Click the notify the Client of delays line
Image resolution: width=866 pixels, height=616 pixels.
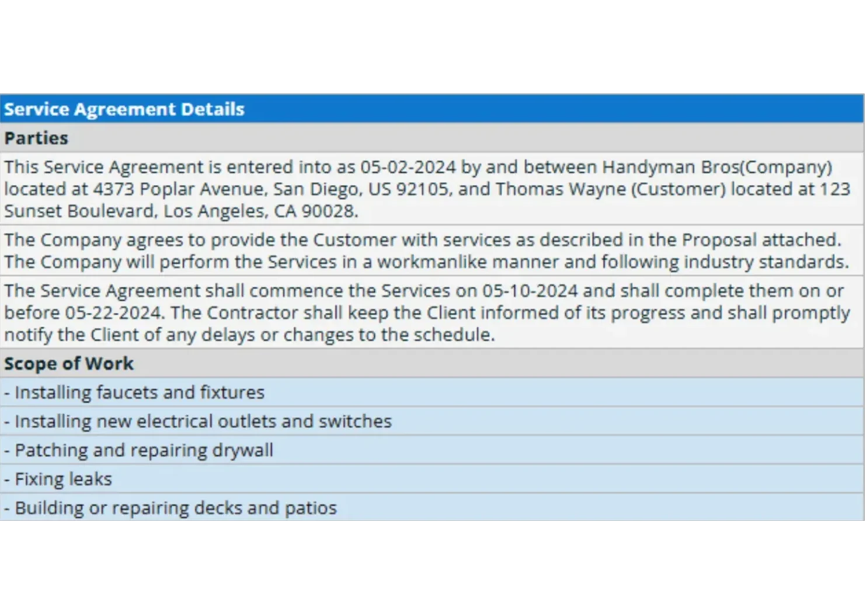pos(249,335)
